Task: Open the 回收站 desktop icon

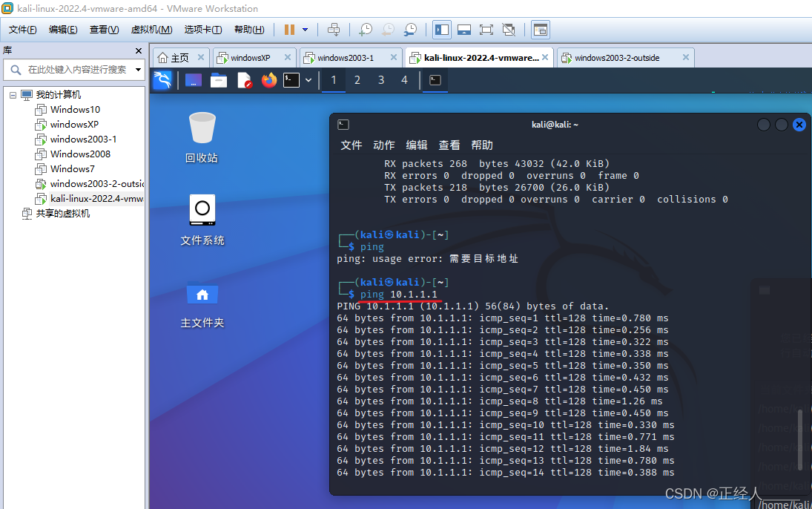Action: tap(202, 138)
